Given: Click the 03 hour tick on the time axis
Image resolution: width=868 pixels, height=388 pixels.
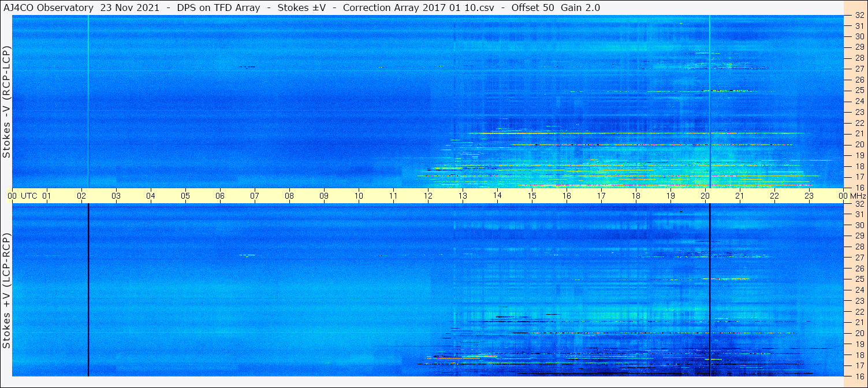Looking at the screenshot, I should coord(116,196).
